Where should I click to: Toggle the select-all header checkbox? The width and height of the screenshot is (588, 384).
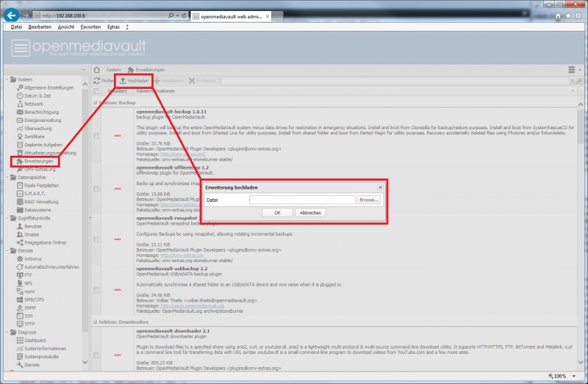pos(96,91)
